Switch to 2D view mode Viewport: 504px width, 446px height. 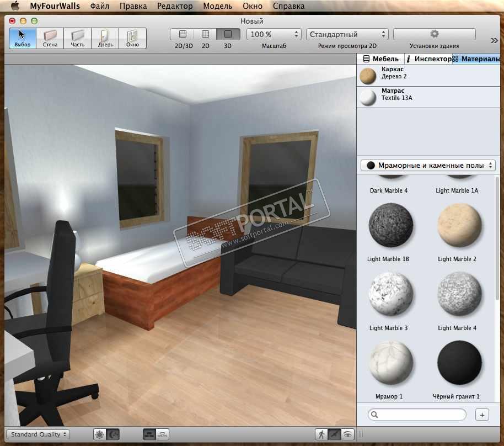point(205,34)
